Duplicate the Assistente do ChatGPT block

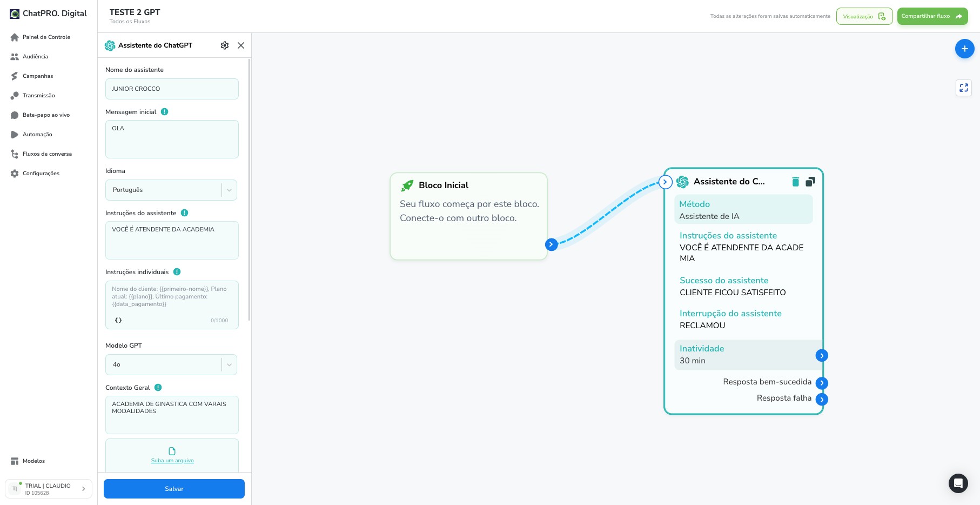click(x=810, y=182)
